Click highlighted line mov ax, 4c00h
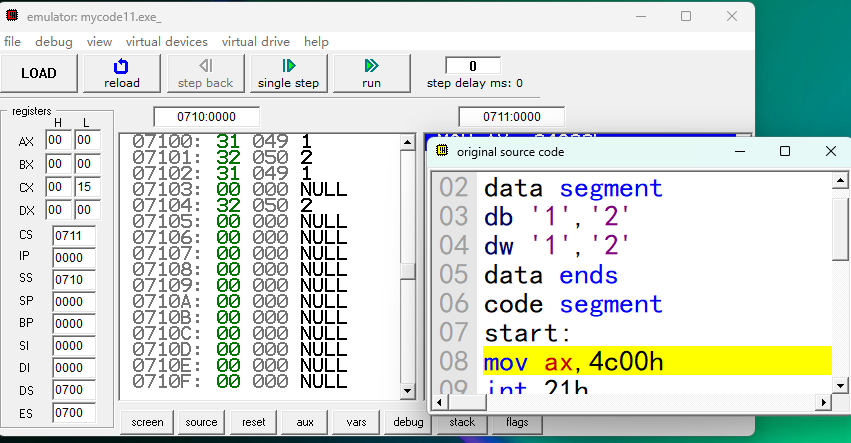 click(x=657, y=361)
